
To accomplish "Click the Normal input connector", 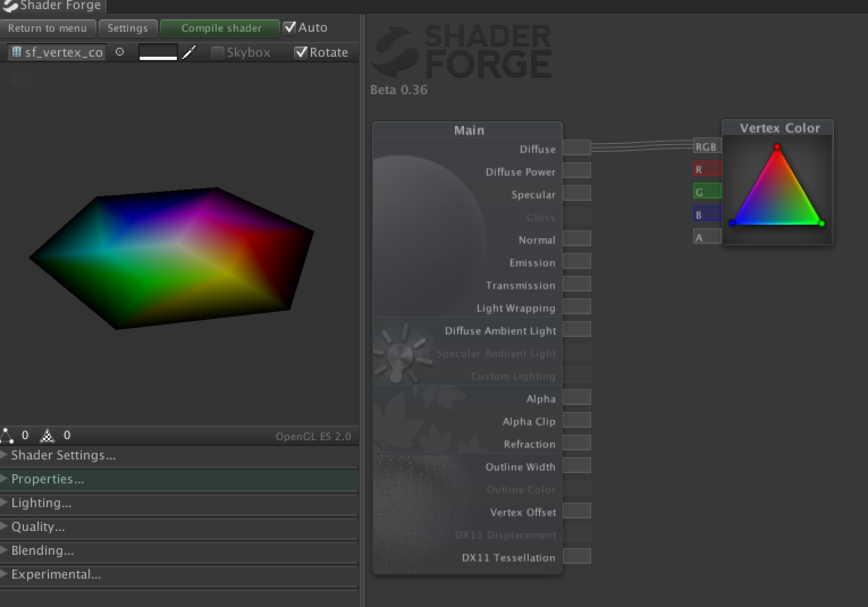I will (577, 238).
